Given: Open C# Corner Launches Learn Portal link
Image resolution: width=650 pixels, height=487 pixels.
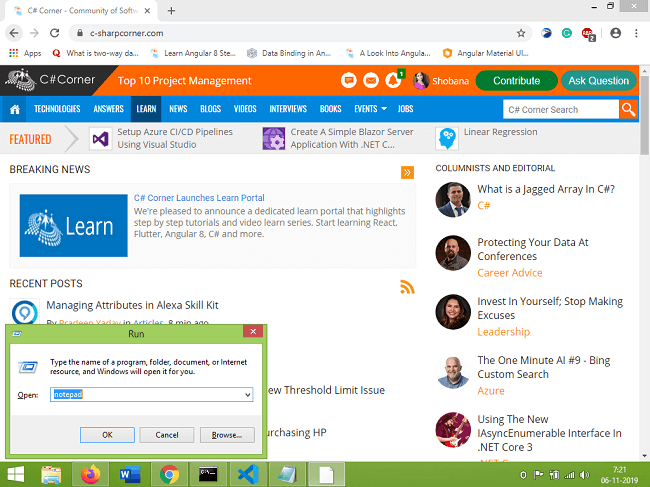Looking at the screenshot, I should click(x=199, y=198).
